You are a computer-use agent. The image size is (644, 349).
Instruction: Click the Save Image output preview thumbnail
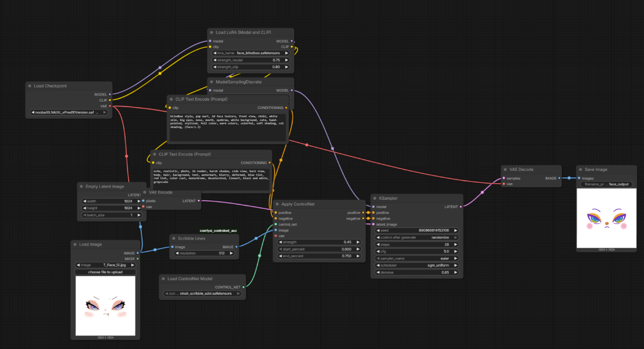(x=607, y=218)
